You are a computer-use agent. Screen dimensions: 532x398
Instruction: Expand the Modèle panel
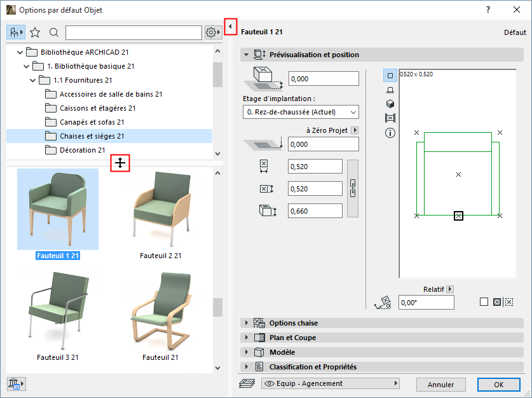(247, 352)
